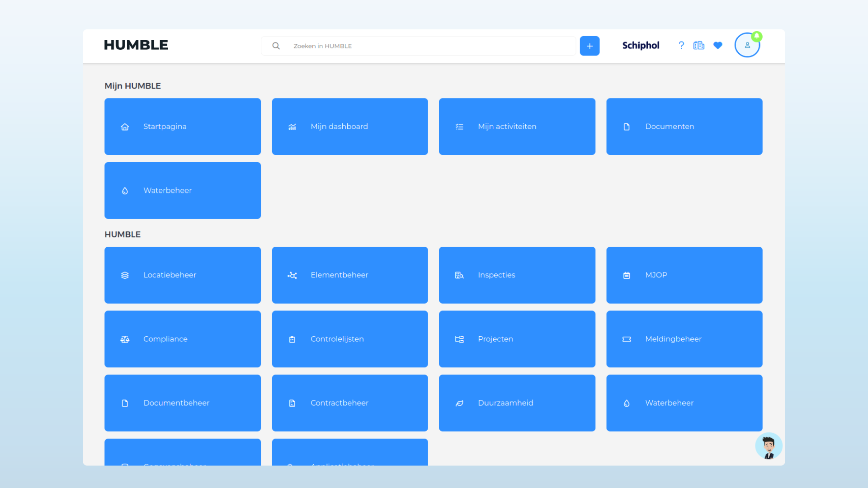Click the green notification bell badge
The image size is (868, 488).
pyautogui.click(x=757, y=36)
